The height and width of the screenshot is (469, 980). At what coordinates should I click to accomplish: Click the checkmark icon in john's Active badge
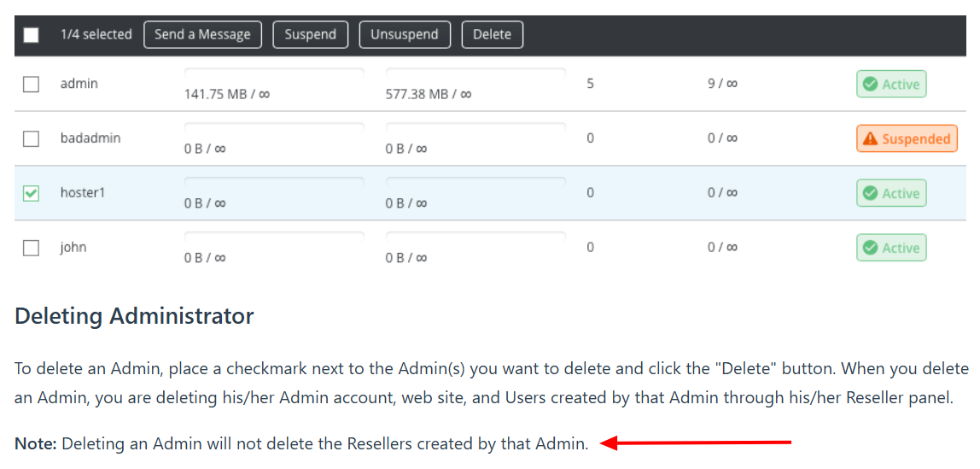point(870,249)
